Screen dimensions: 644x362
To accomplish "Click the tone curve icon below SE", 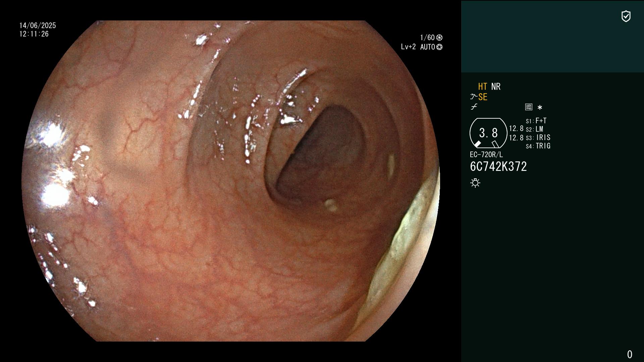I will 474,107.
